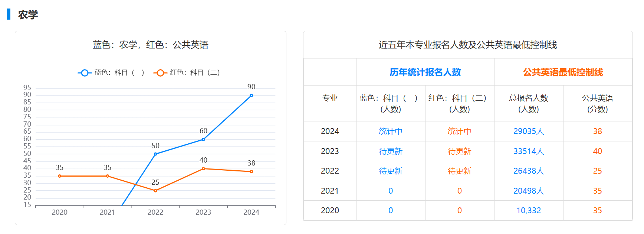Click the orange 待更新 cell for 2023
The image size is (644, 234).
[459, 151]
